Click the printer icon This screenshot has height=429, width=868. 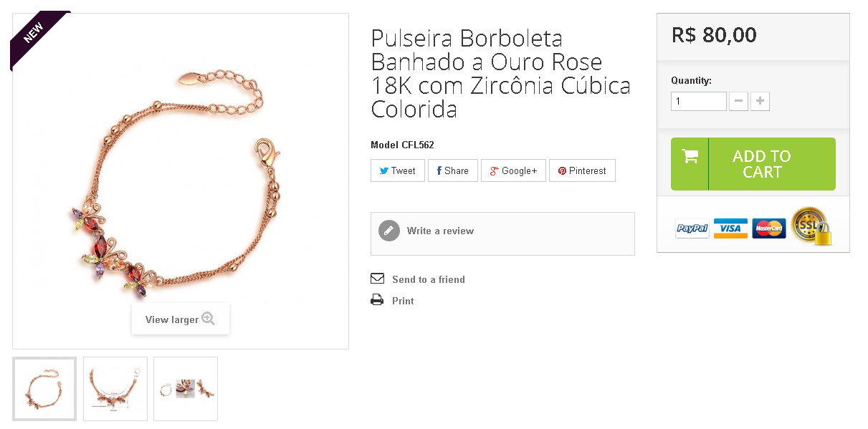[377, 300]
